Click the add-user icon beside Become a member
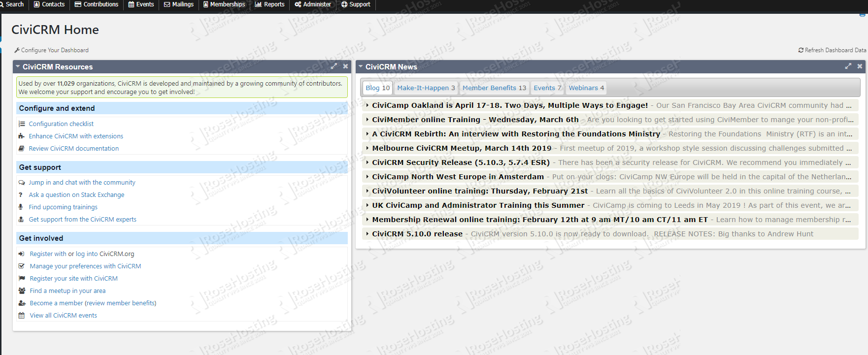The image size is (868, 355). click(x=22, y=303)
